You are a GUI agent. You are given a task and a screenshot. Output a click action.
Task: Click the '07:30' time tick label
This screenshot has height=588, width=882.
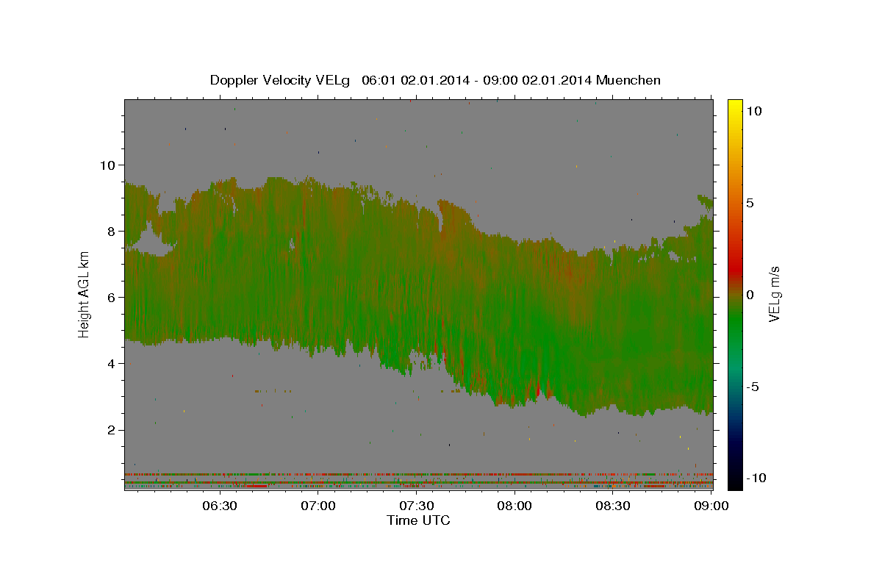pyautogui.click(x=416, y=506)
